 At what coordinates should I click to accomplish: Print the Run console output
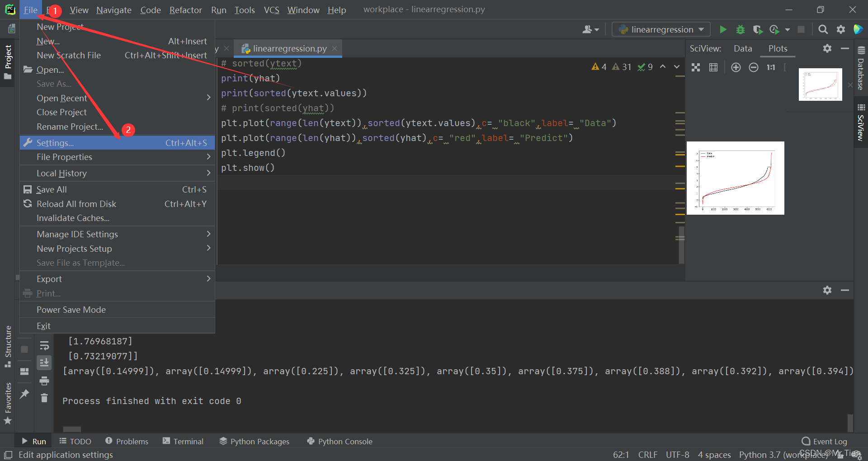coord(44,381)
